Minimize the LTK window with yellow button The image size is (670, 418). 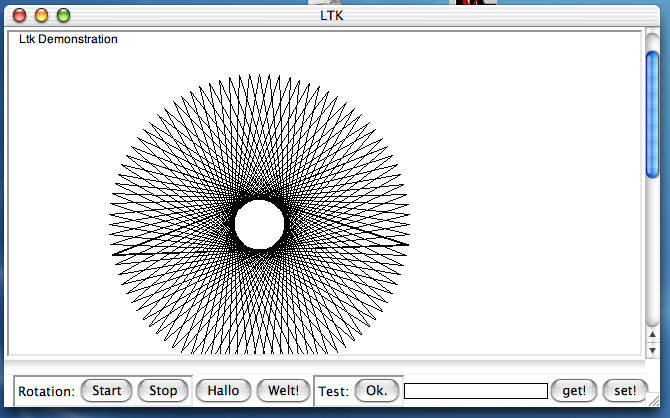(42, 15)
